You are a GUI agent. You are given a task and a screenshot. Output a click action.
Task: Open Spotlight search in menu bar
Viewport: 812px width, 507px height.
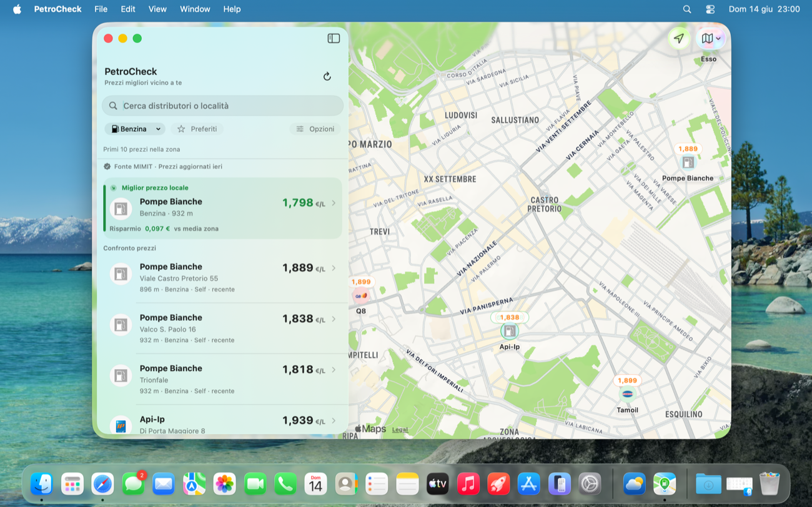(x=687, y=9)
